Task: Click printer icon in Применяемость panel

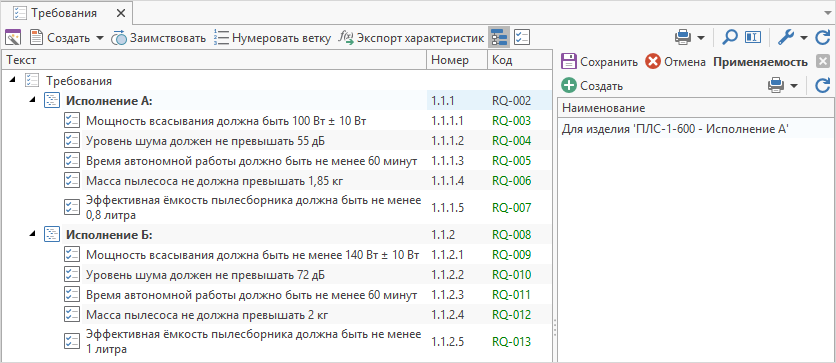Action: pos(777,85)
